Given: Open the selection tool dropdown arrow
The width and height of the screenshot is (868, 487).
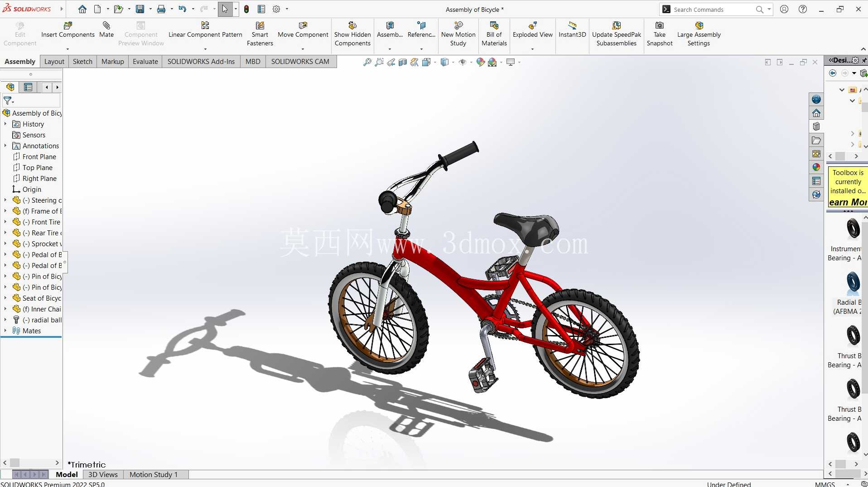Looking at the screenshot, I should point(236,9).
